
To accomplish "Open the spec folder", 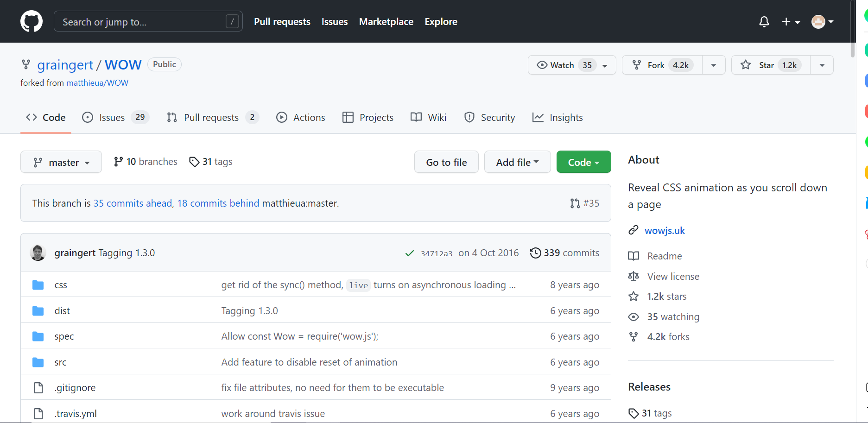I will (64, 336).
